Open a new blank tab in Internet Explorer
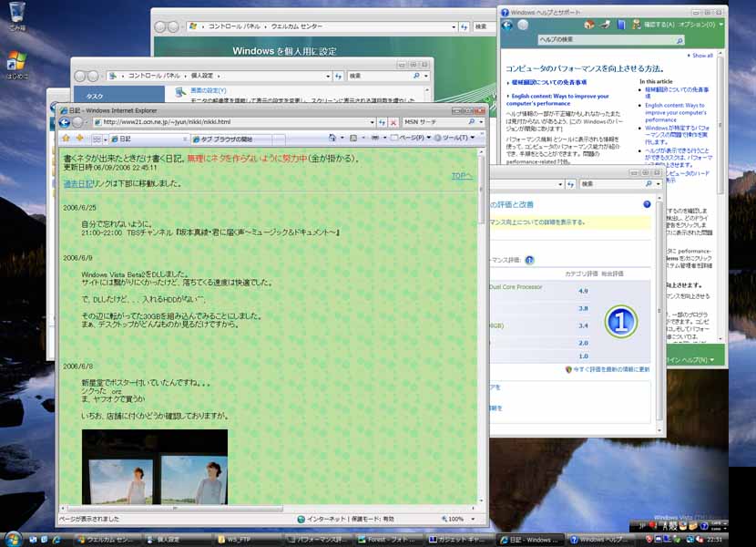This screenshot has width=756, height=547. (x=279, y=139)
